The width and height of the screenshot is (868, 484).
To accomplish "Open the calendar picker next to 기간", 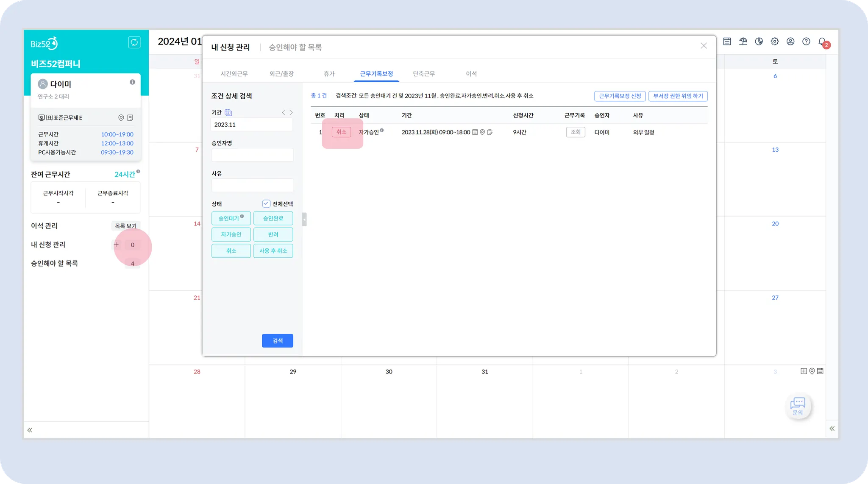I will (228, 112).
